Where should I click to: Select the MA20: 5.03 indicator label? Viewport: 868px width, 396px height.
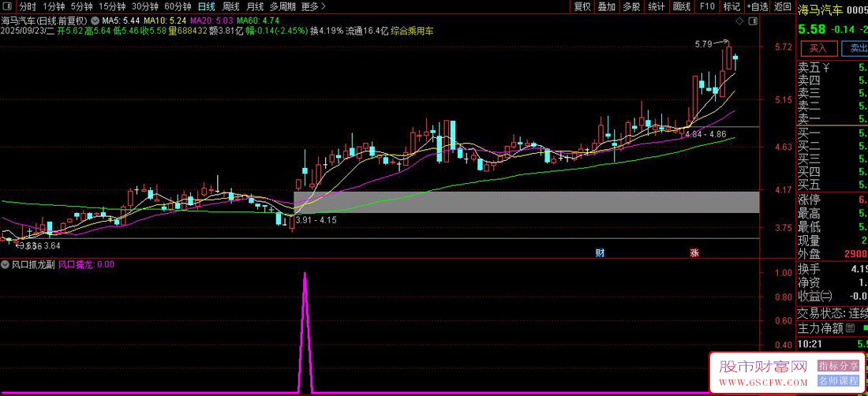coord(210,21)
